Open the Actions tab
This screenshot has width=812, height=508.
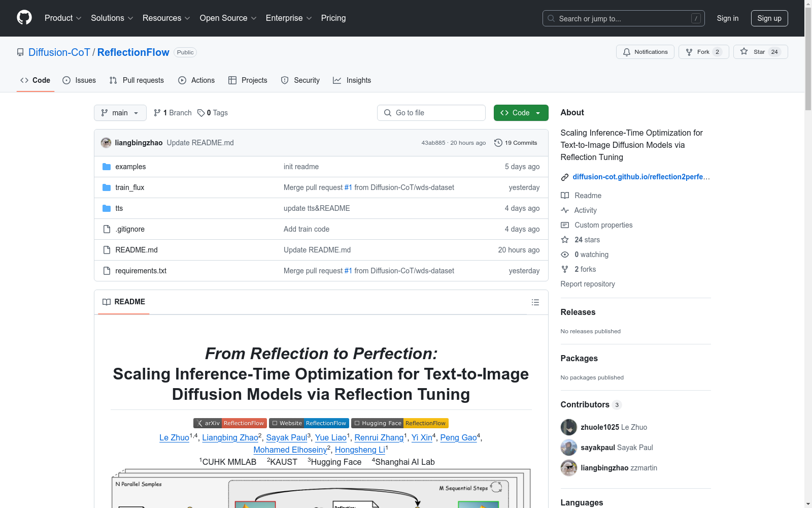click(x=196, y=80)
